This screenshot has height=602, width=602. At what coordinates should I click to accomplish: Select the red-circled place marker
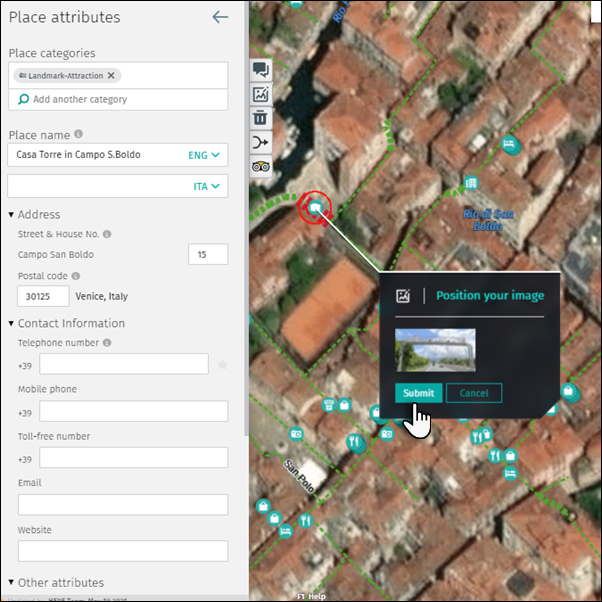click(x=315, y=208)
